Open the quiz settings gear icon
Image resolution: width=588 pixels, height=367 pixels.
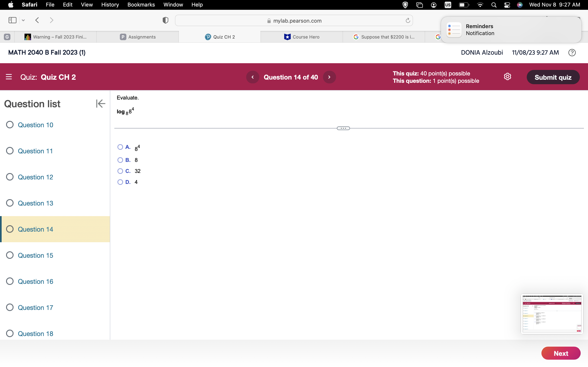point(507,77)
